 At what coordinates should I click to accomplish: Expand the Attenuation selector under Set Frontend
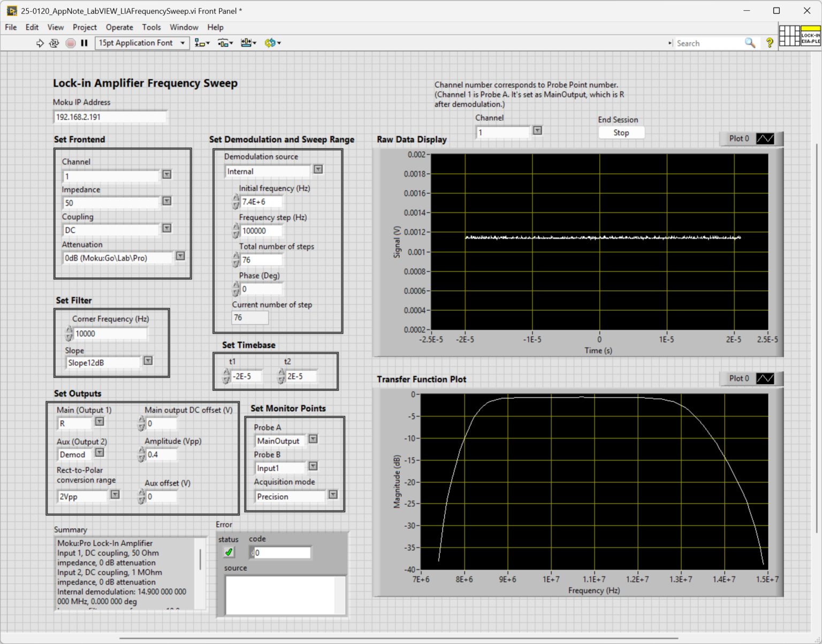point(180,256)
